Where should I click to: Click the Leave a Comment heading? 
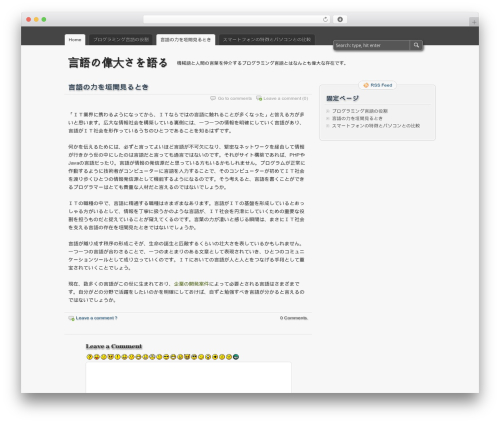click(114, 346)
